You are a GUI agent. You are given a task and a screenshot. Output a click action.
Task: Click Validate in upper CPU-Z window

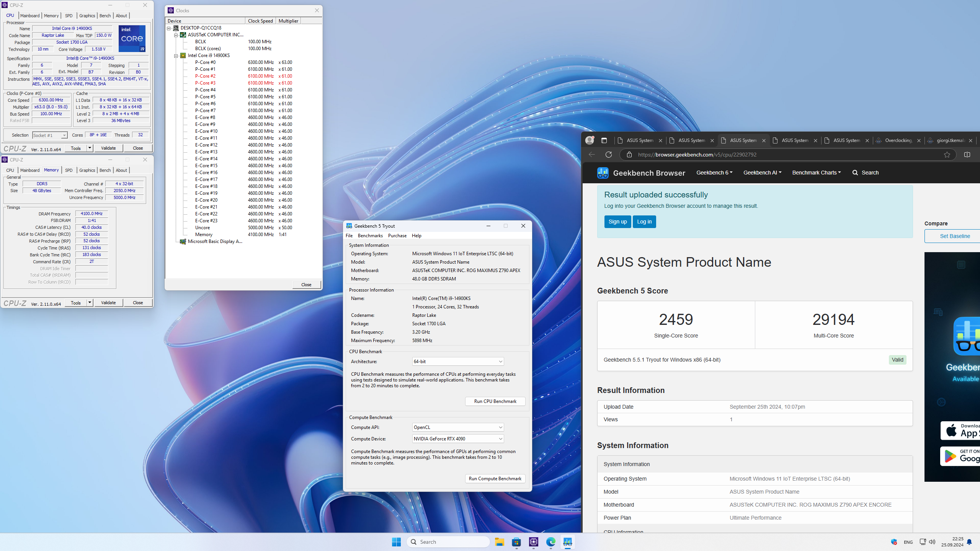108,148
